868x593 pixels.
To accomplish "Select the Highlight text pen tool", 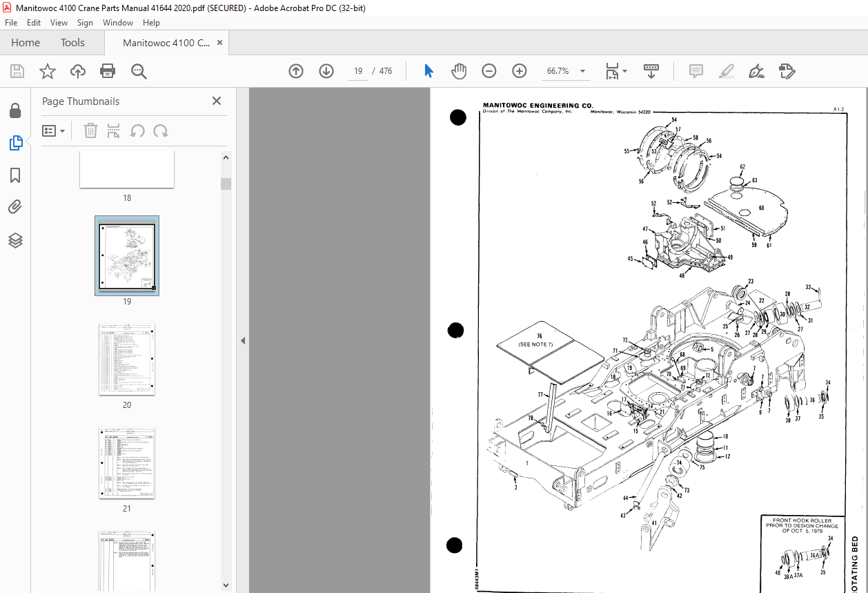I will pyautogui.click(x=727, y=71).
